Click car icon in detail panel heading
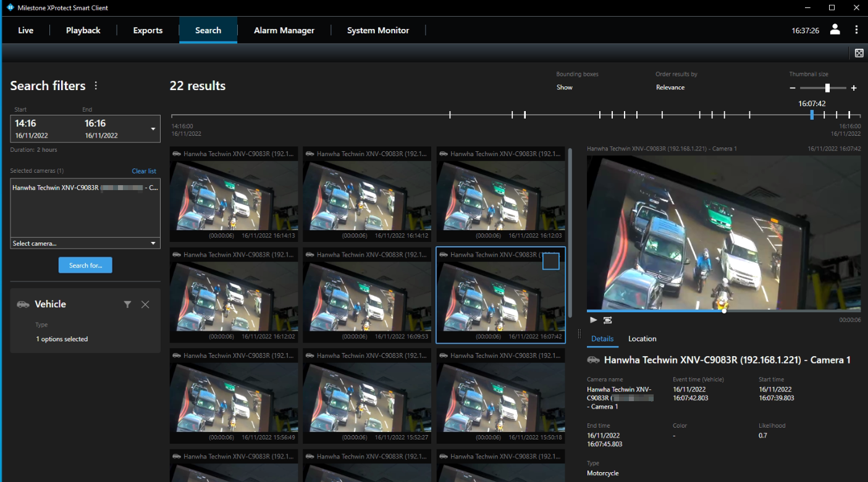Image resolution: width=868 pixels, height=482 pixels. click(593, 360)
